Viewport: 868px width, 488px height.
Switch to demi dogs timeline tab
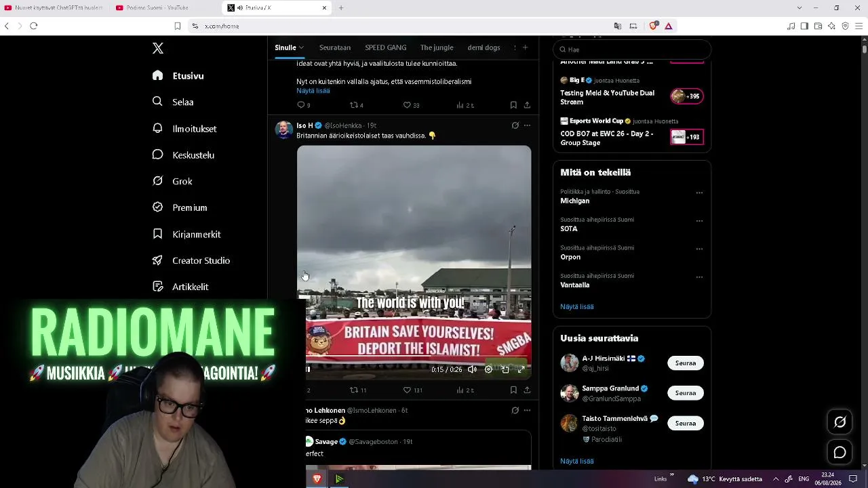484,47
